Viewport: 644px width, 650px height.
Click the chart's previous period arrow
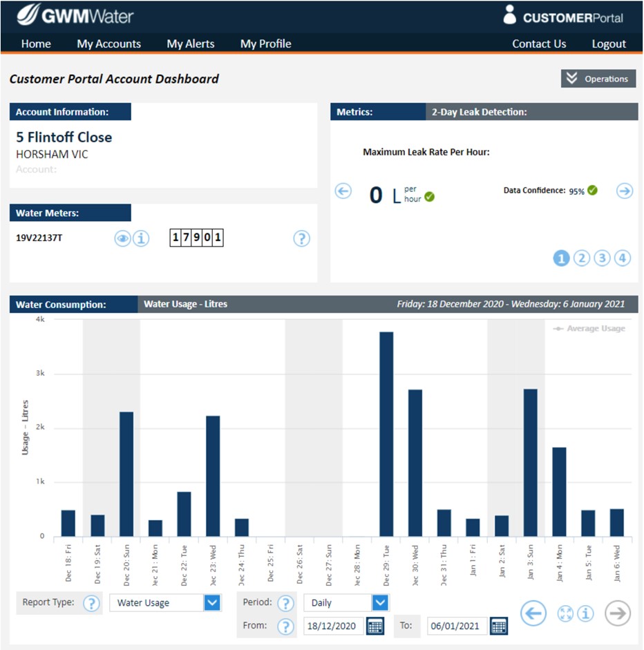[x=533, y=613]
